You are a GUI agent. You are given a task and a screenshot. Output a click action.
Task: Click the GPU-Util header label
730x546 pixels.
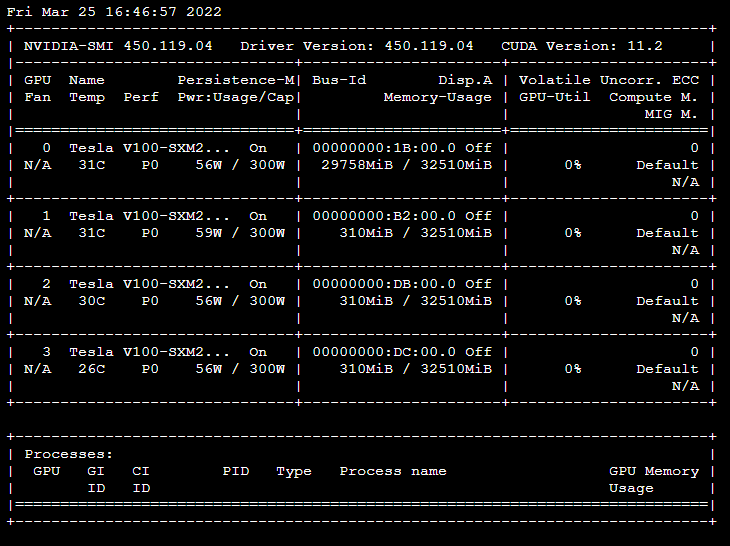[x=554, y=97]
